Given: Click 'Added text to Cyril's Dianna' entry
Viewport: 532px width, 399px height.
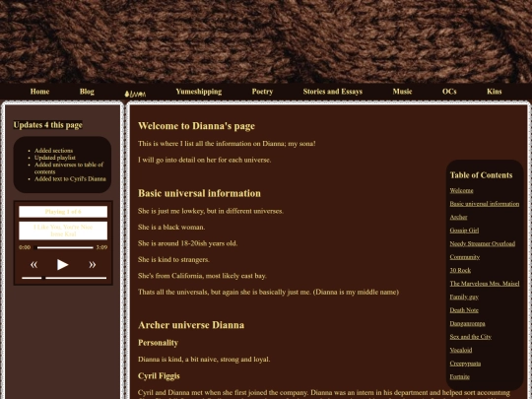Looking at the screenshot, I should pyautogui.click(x=70, y=178).
